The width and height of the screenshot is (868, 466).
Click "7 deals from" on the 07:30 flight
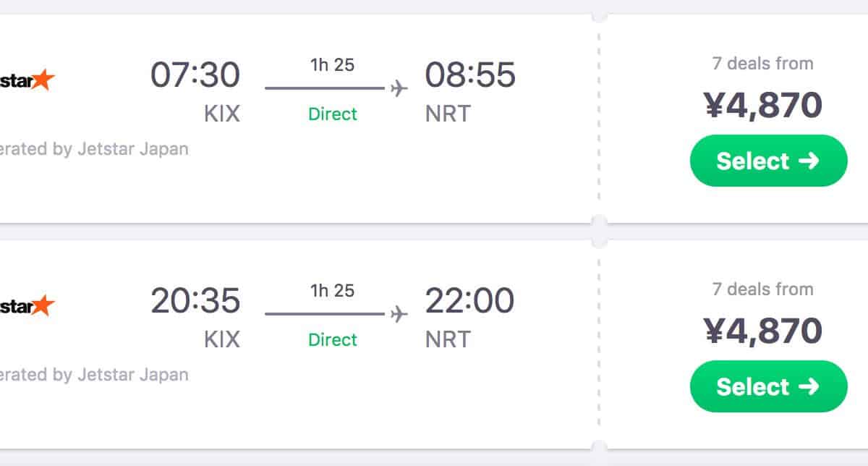click(x=763, y=64)
